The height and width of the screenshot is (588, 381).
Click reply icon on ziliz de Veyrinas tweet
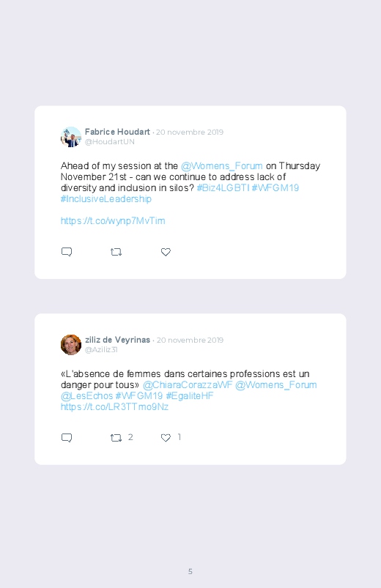[x=67, y=438]
